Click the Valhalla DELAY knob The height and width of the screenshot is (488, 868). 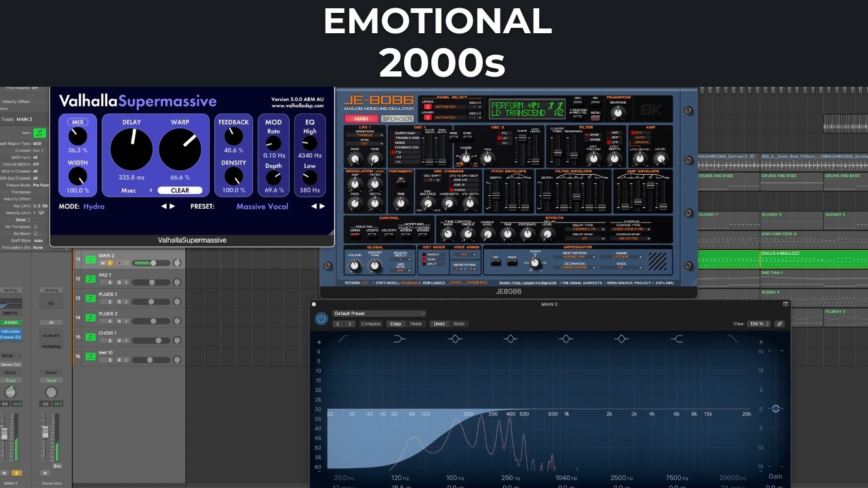pyautogui.click(x=132, y=149)
